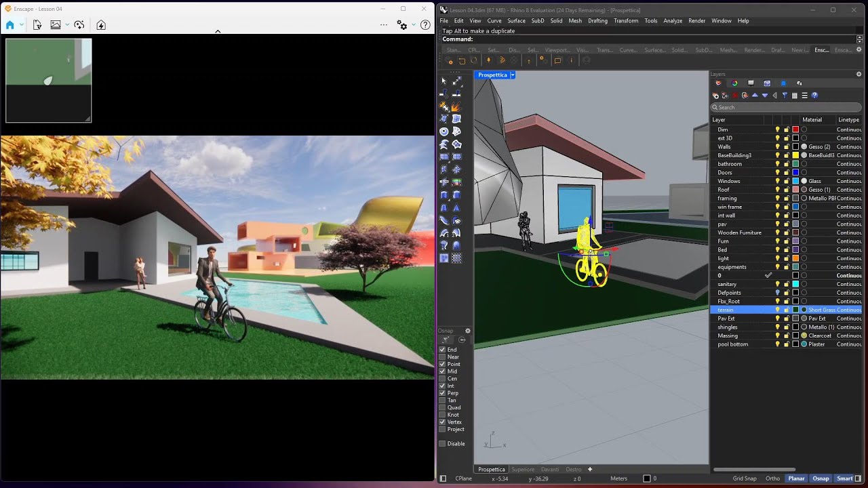
Task: Open the Meters units status entry
Action: [619, 479]
